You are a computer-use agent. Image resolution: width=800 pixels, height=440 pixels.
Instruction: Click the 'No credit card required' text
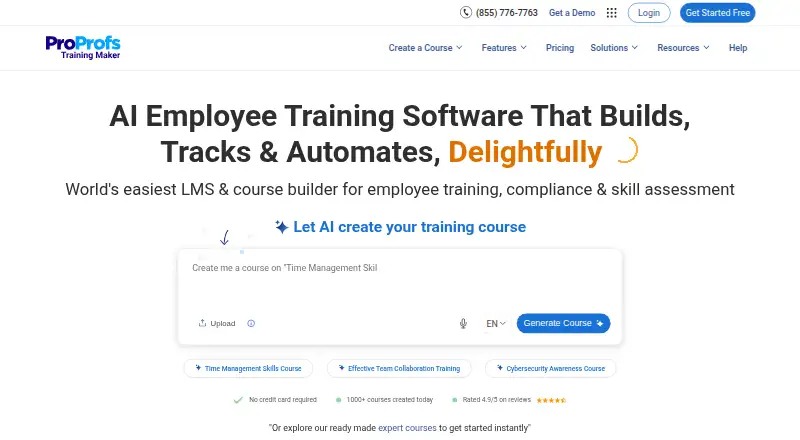pyautogui.click(x=283, y=400)
